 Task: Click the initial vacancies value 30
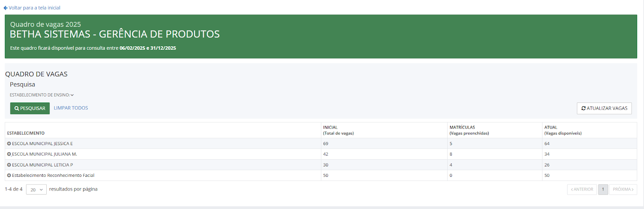[x=326, y=165]
